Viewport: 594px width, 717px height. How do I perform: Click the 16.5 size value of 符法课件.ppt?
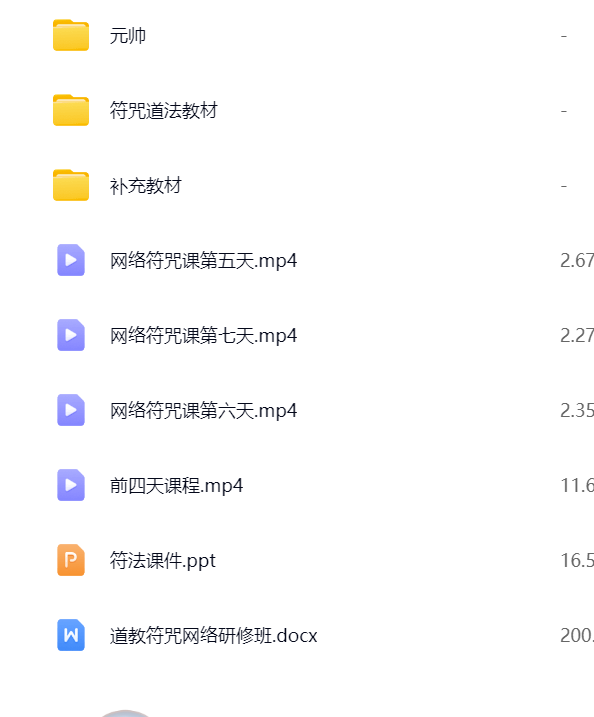(x=577, y=561)
